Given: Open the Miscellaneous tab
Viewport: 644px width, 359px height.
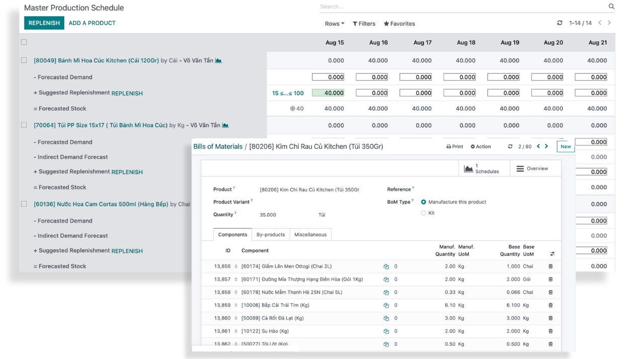Looking at the screenshot, I should coord(310,235).
